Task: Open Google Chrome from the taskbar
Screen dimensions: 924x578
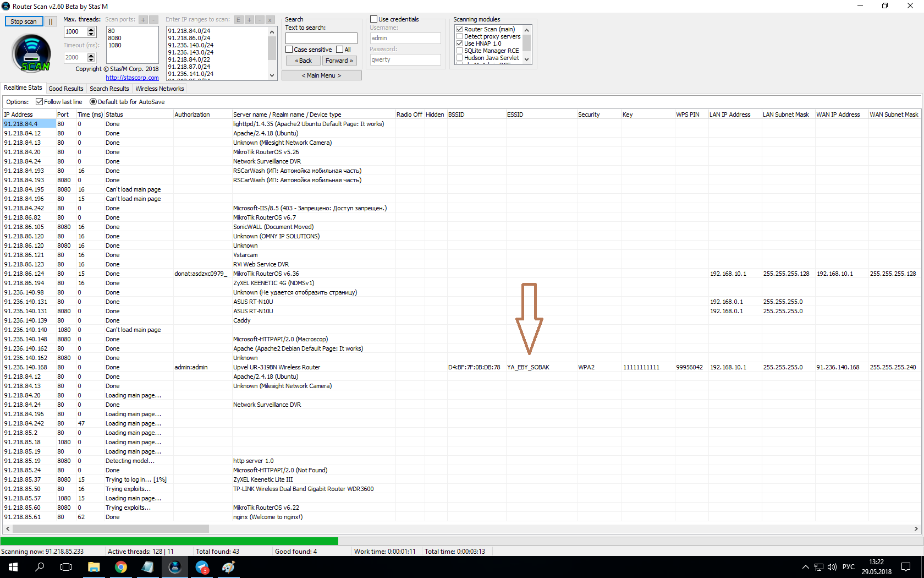Action: click(121, 567)
